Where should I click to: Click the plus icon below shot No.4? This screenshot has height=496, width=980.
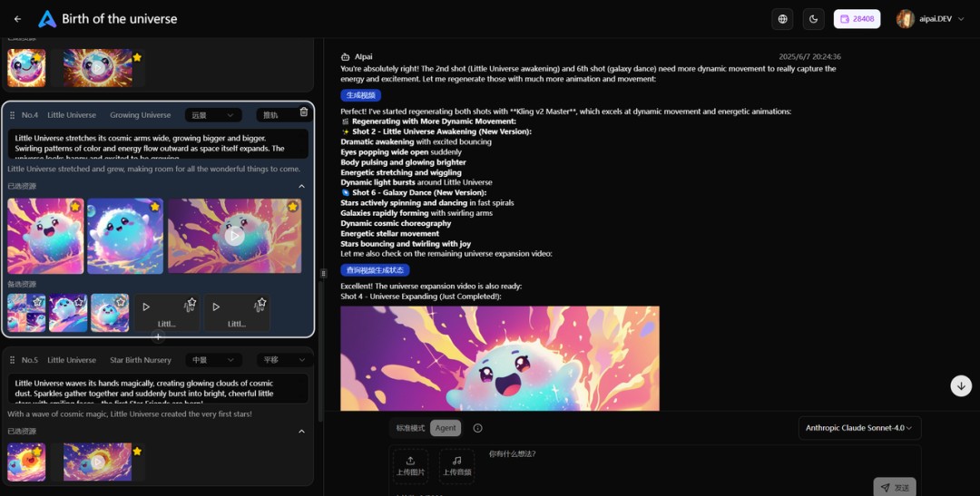[x=158, y=337]
